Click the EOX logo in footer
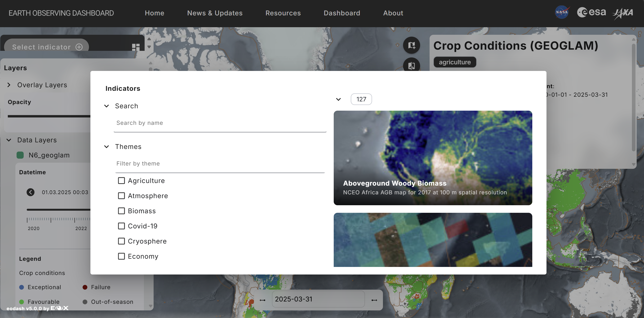Image resolution: width=644 pixels, height=318 pixels. click(59, 308)
